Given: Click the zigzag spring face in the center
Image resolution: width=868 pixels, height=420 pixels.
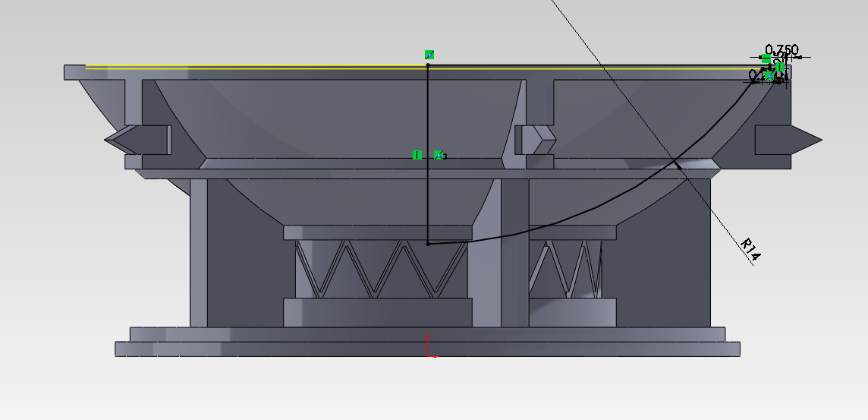Looking at the screenshot, I should click(x=382, y=269).
